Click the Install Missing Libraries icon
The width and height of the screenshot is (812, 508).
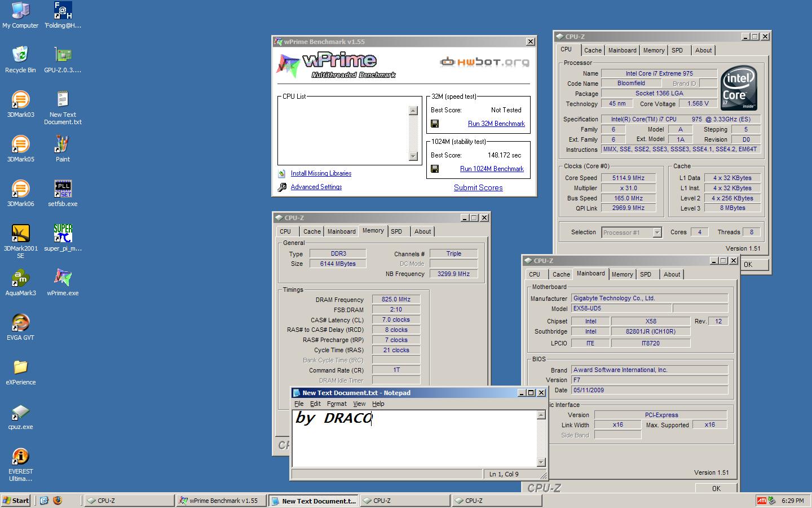click(x=282, y=174)
